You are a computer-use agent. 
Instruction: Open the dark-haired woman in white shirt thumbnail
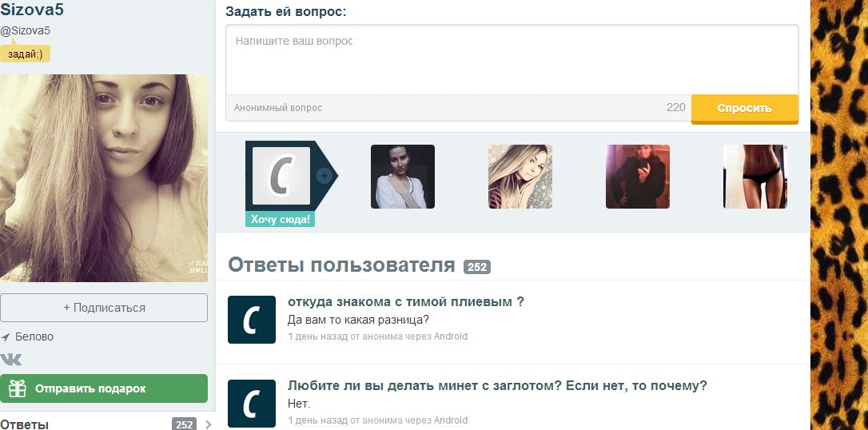click(x=403, y=177)
